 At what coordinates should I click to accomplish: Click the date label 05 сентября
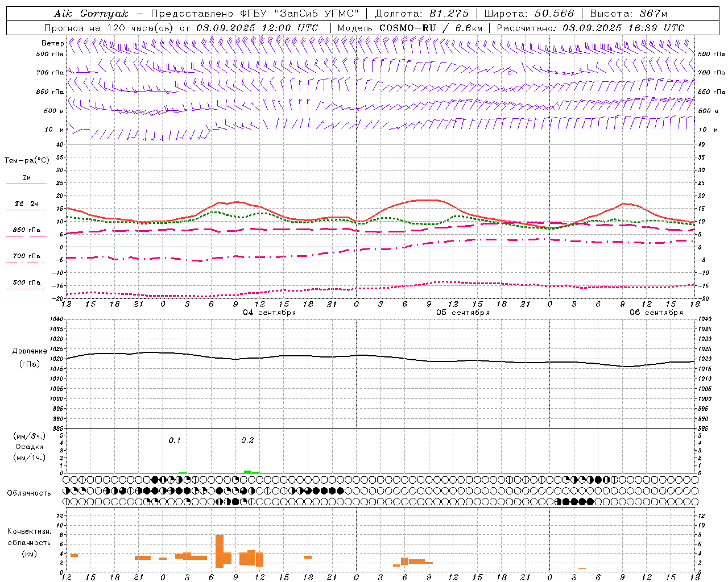463,313
